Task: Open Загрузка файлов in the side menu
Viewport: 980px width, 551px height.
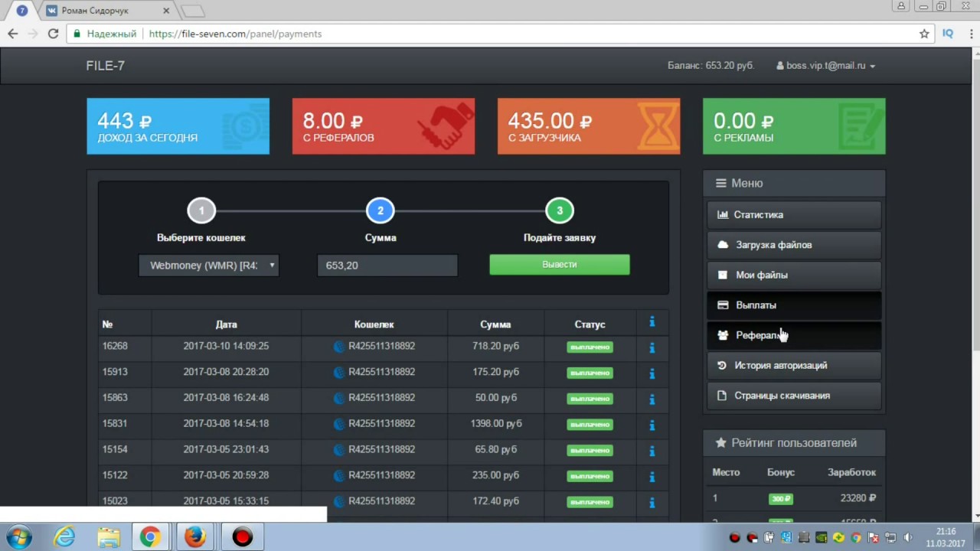Action: click(794, 245)
